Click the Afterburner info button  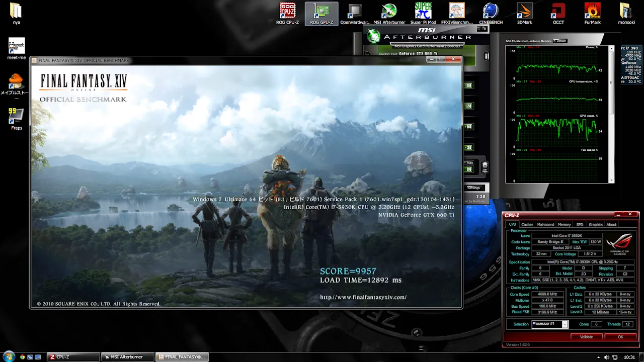click(486, 56)
